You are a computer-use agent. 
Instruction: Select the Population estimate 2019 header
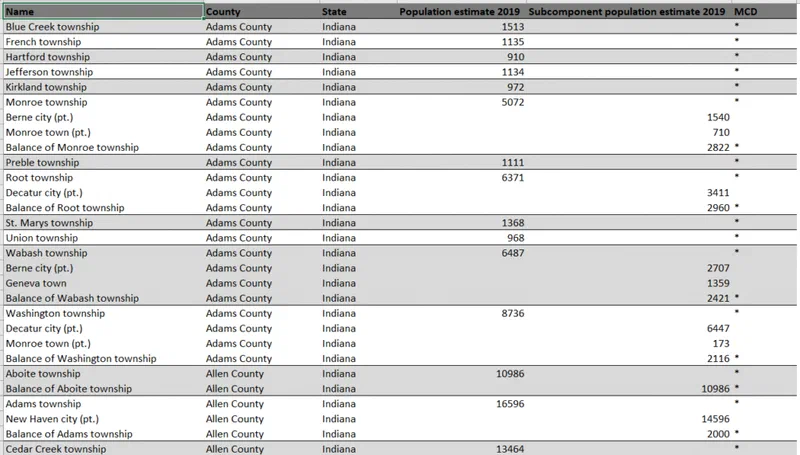[x=459, y=11]
